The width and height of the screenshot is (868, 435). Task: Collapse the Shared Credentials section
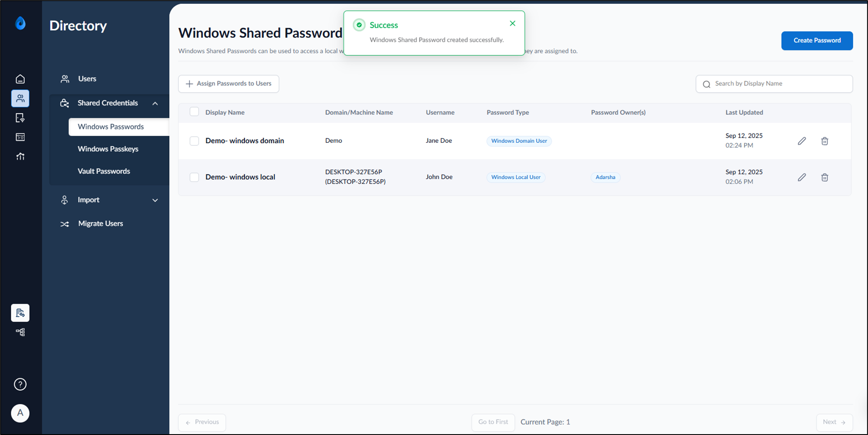[x=155, y=103]
